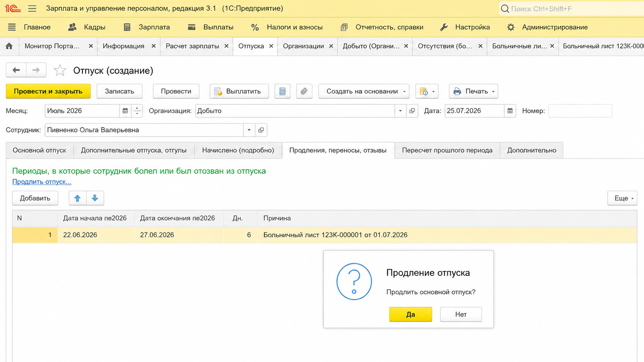Viewport: 644px width, 362px height.
Task: Open the employee card icon
Action: coord(261,130)
